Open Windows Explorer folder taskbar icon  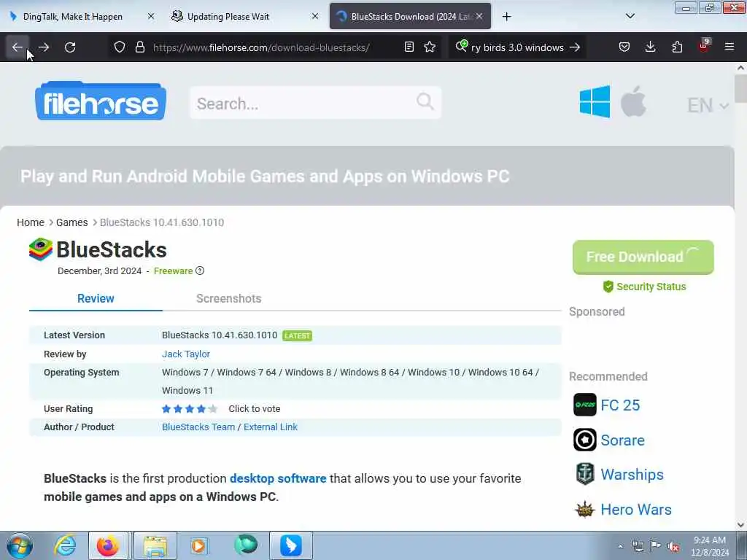(x=155, y=545)
